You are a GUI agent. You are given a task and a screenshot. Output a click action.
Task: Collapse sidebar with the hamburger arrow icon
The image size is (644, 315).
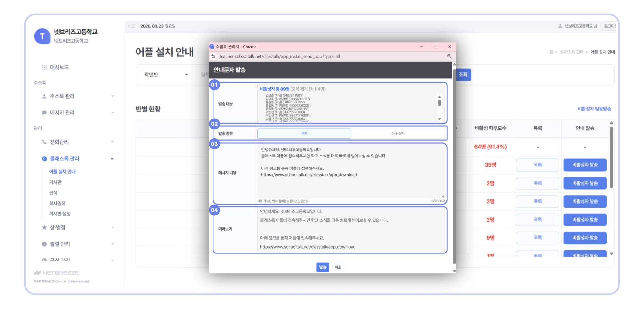pos(131,26)
